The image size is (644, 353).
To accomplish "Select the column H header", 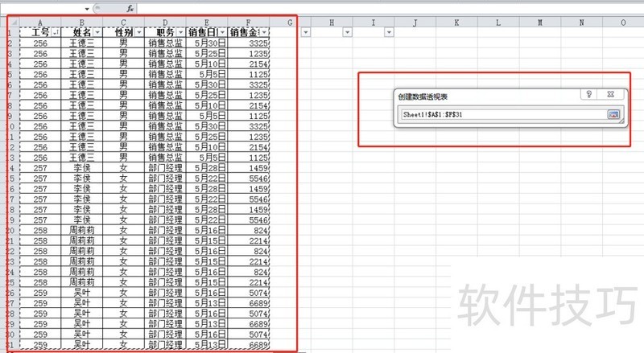I will click(x=332, y=23).
